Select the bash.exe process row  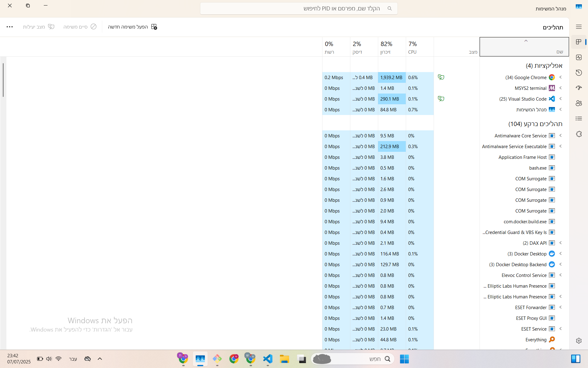pos(537,168)
